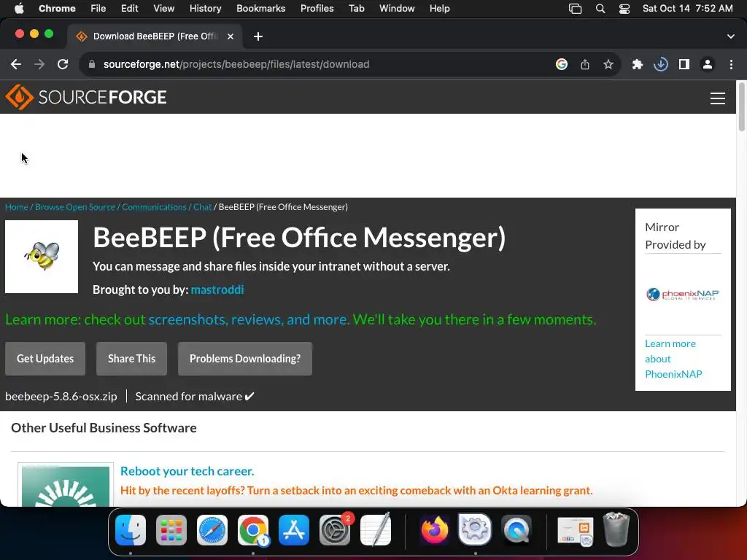Open Control Center in menu bar

pyautogui.click(x=624, y=9)
